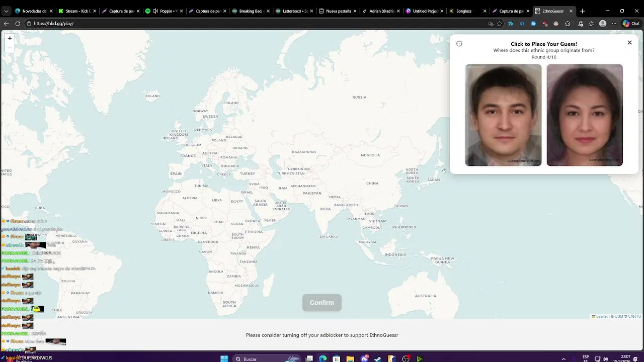Open browser profile avatar menu
The width and height of the screenshot is (644, 362).
click(603, 24)
